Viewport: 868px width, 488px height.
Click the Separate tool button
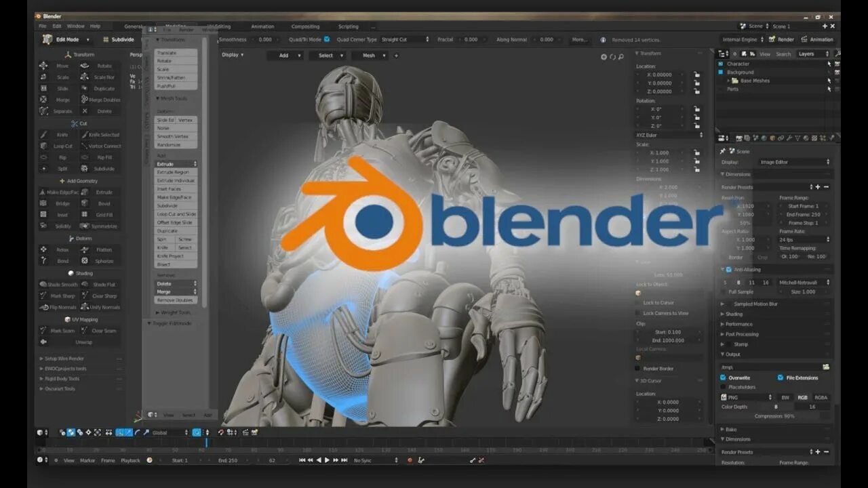(x=58, y=110)
